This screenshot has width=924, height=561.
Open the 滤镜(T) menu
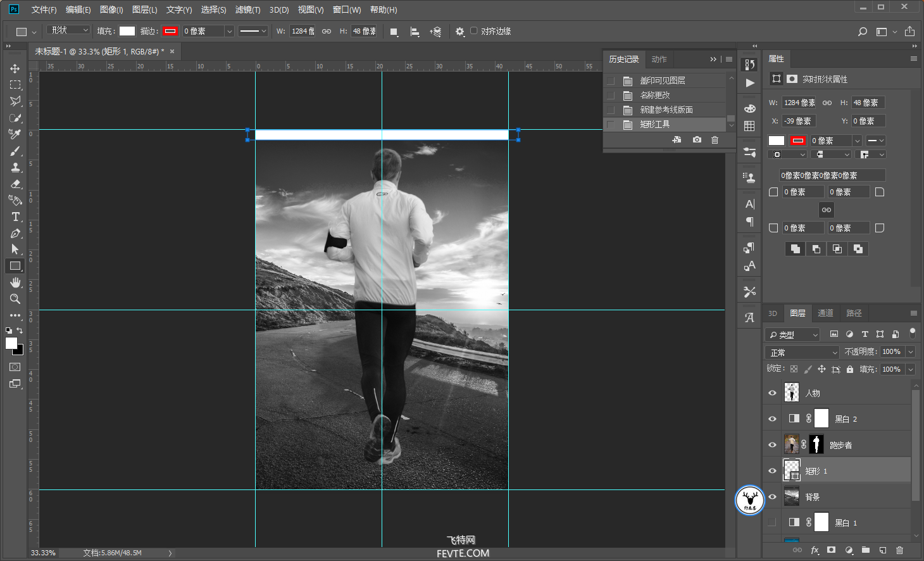tap(247, 9)
